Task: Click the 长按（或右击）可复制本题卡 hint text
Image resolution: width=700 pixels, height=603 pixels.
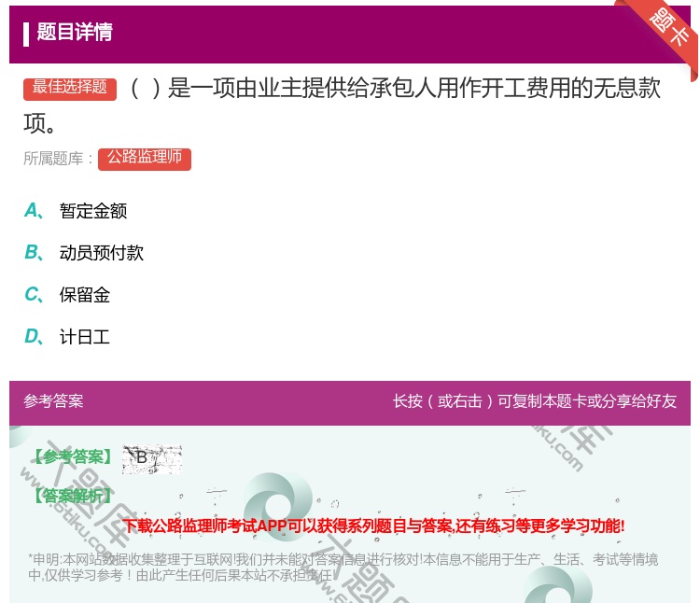Action: (535, 400)
